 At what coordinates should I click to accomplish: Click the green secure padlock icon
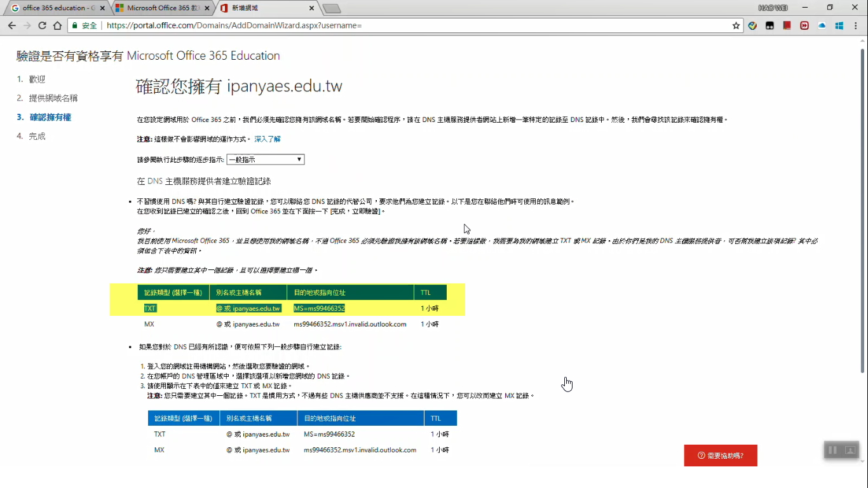point(74,25)
